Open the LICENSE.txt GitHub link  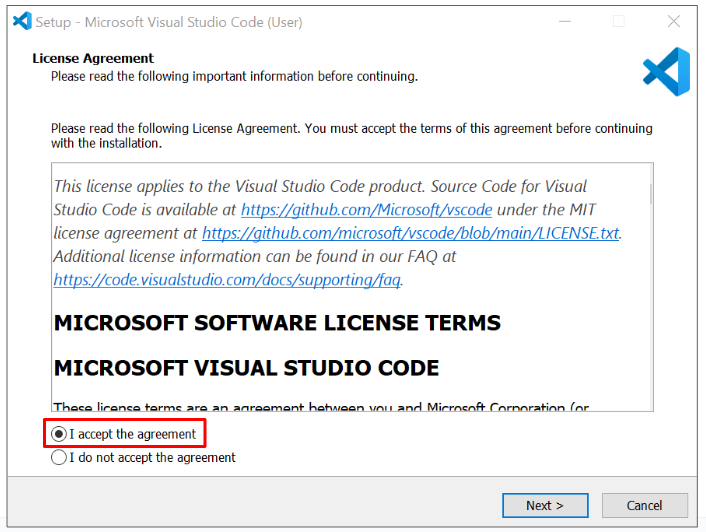pos(410,233)
